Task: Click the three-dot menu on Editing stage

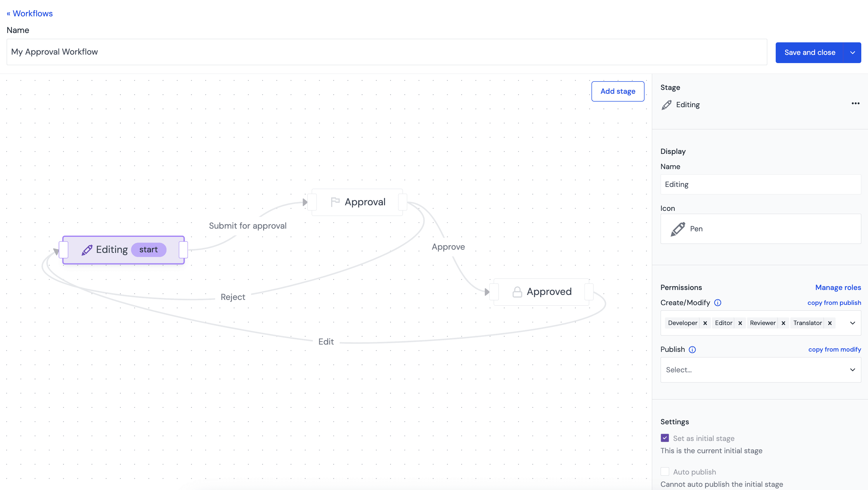Action: point(855,104)
